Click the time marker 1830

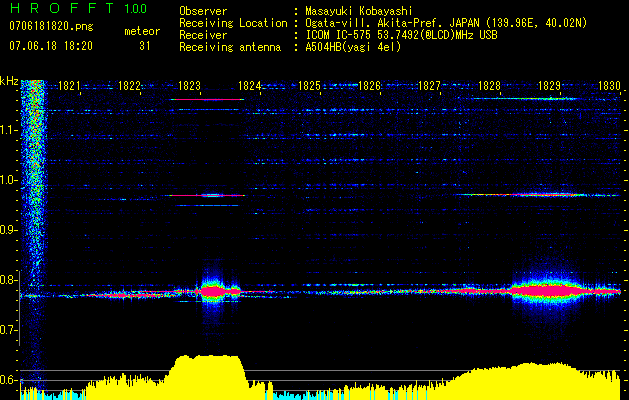coord(609,86)
